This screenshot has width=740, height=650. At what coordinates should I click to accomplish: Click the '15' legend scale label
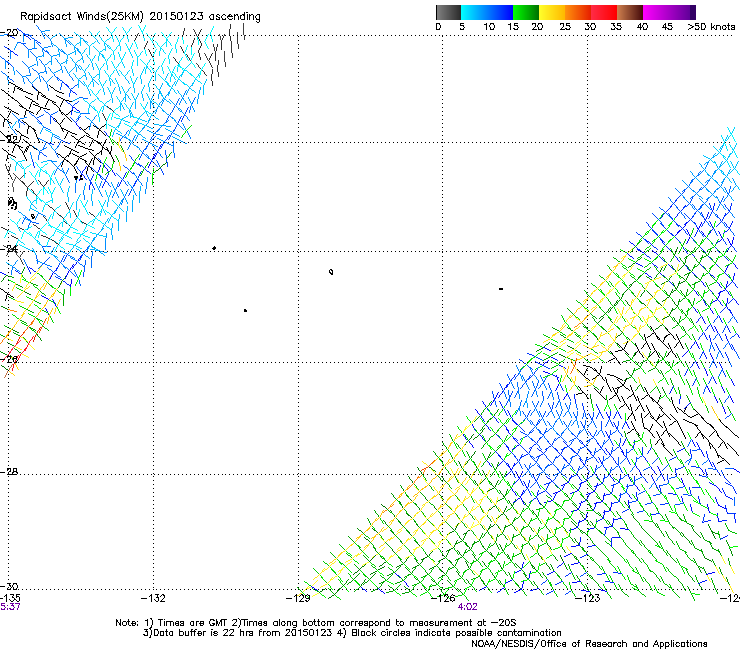513,27
